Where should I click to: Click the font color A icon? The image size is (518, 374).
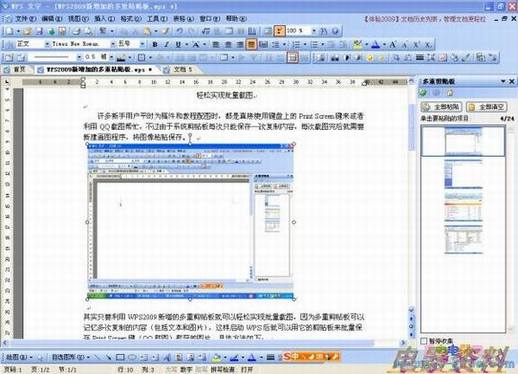pyautogui.click(x=376, y=44)
